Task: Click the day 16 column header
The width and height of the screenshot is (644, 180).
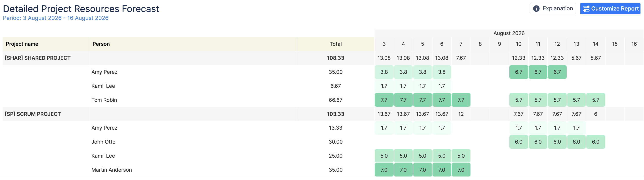Action: pyautogui.click(x=634, y=44)
